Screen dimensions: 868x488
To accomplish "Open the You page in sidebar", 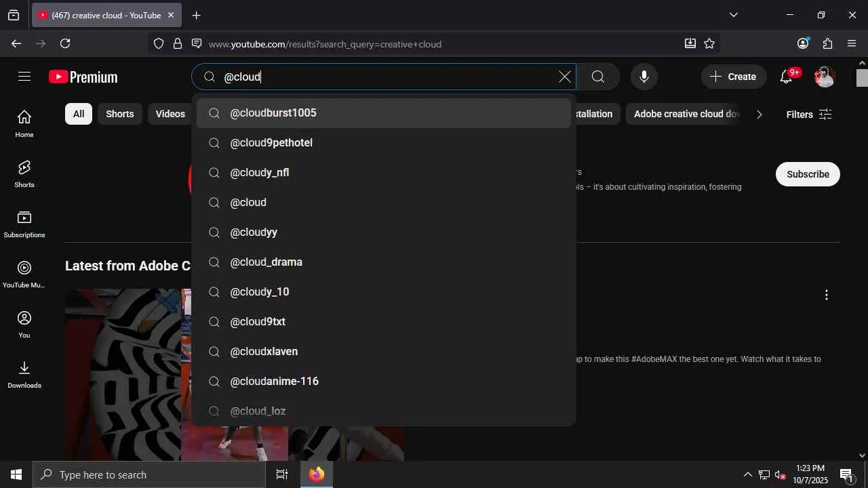I will 24,324.
